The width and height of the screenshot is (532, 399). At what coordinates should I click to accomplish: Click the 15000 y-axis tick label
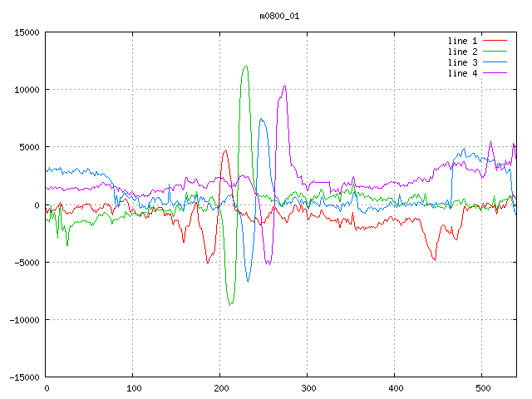coord(25,32)
